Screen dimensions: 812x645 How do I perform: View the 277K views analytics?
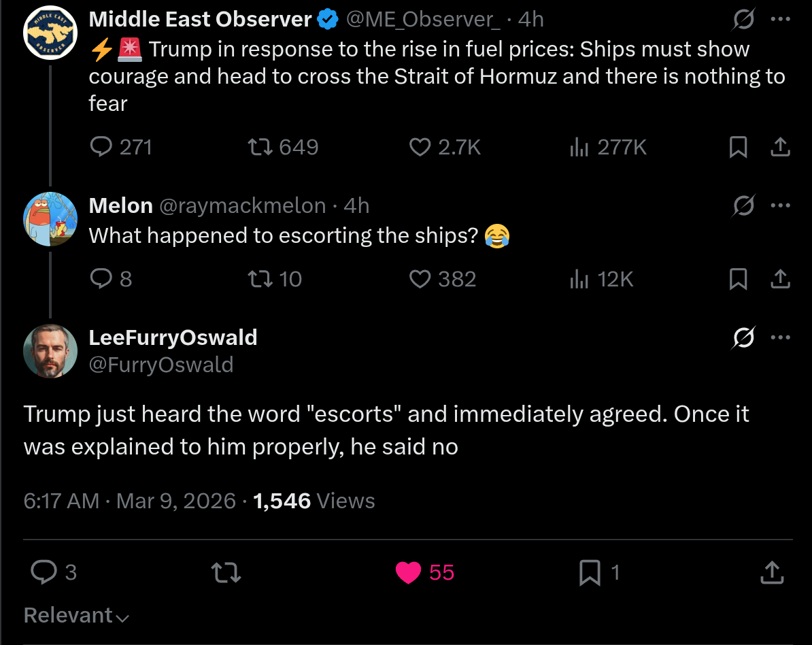point(608,147)
